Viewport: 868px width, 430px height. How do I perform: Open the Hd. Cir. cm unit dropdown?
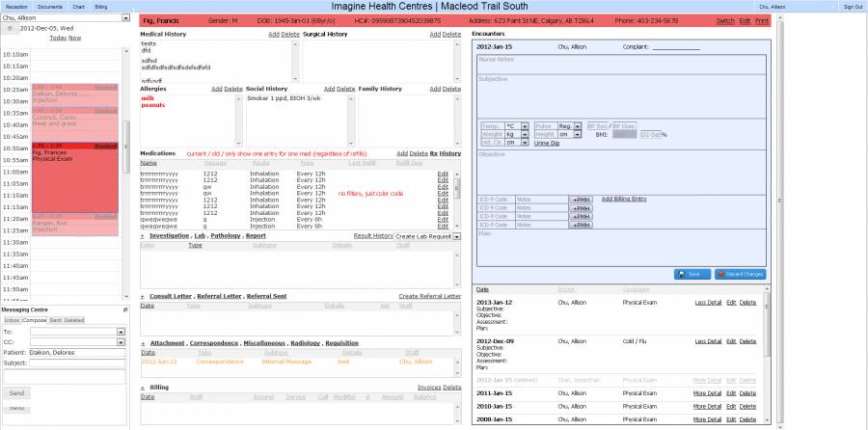(x=525, y=143)
